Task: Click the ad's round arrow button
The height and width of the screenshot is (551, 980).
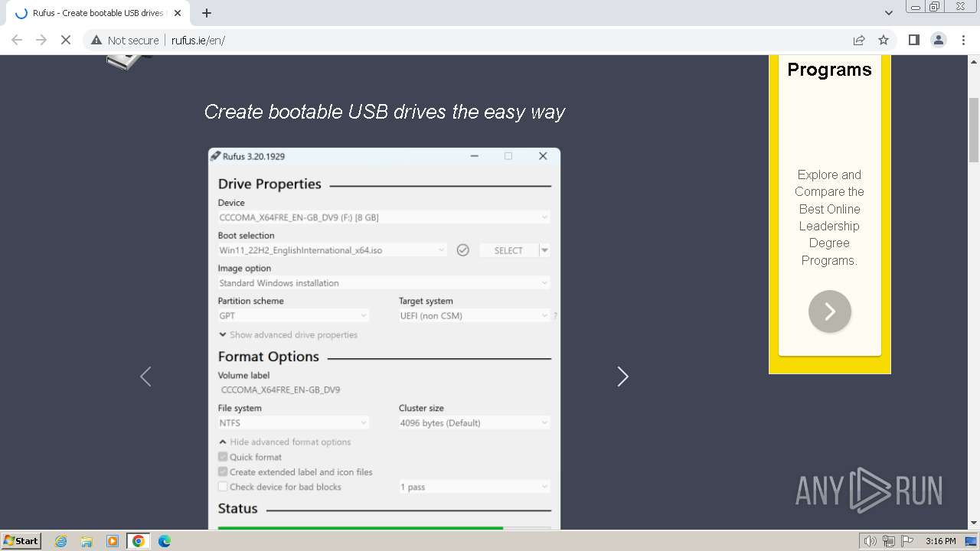Action: (x=830, y=311)
